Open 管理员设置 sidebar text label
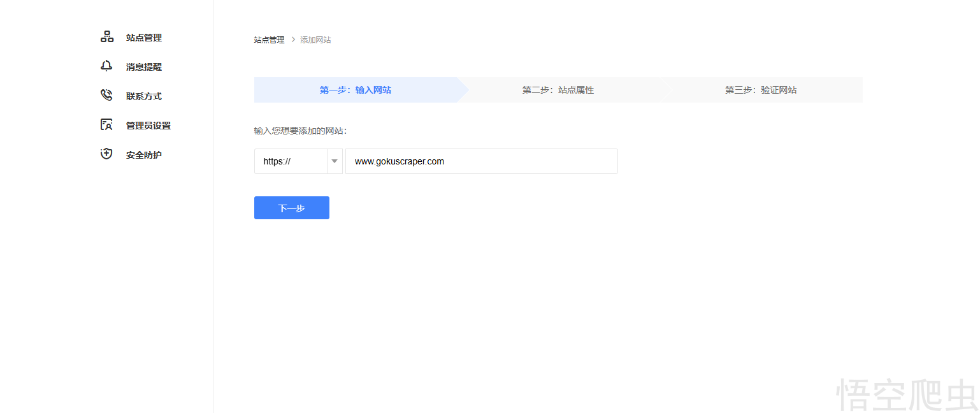The image size is (980, 413). 148,126
